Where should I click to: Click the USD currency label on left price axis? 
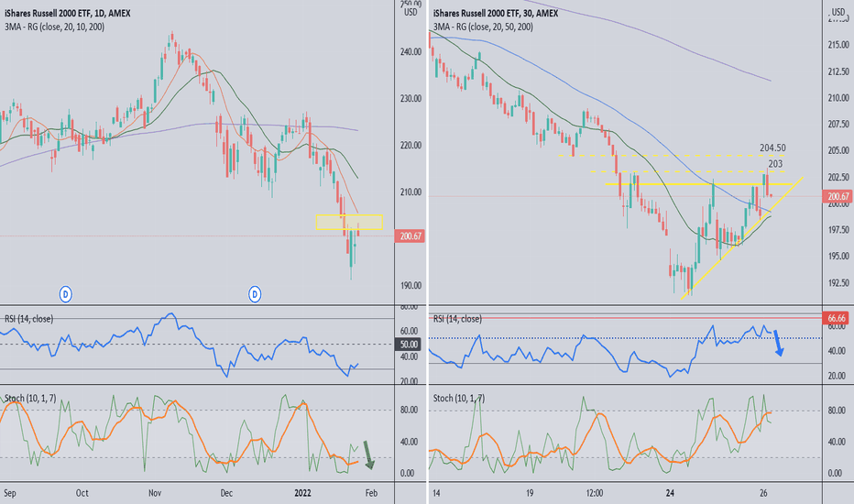tap(411, 12)
